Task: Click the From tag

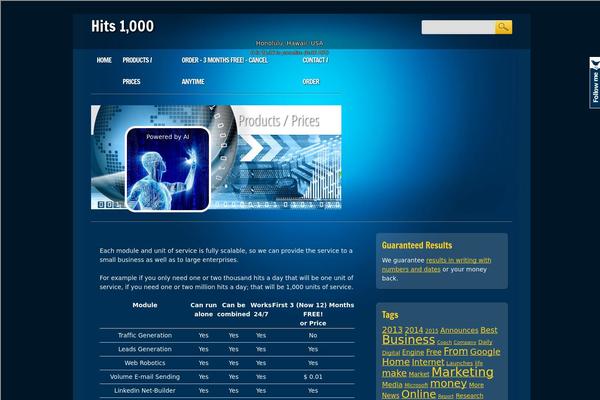Action: point(456,351)
